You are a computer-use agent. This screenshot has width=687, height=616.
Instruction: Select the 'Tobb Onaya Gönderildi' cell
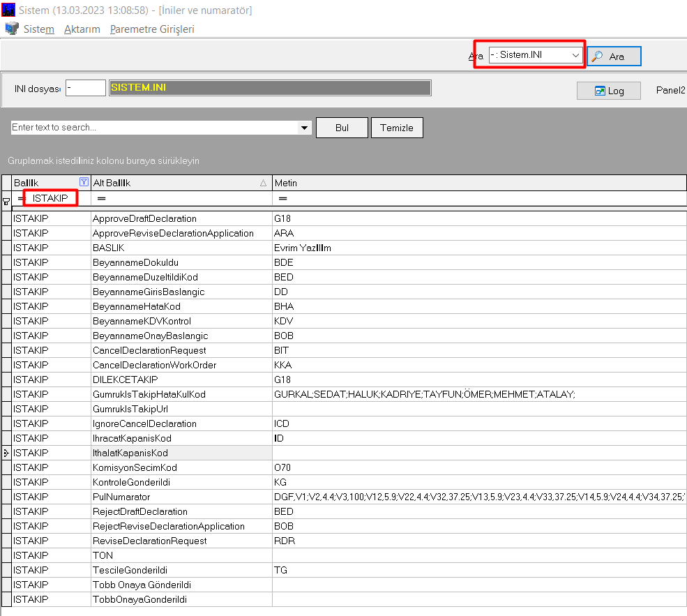pos(182,585)
